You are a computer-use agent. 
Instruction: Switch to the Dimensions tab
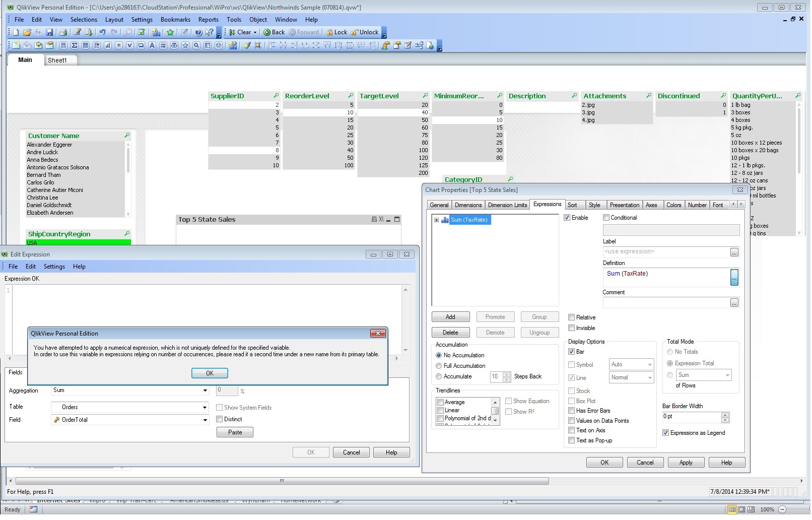[x=468, y=205]
